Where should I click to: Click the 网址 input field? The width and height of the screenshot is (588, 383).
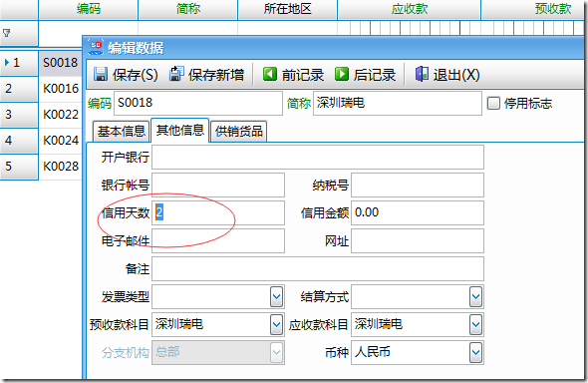418,240
